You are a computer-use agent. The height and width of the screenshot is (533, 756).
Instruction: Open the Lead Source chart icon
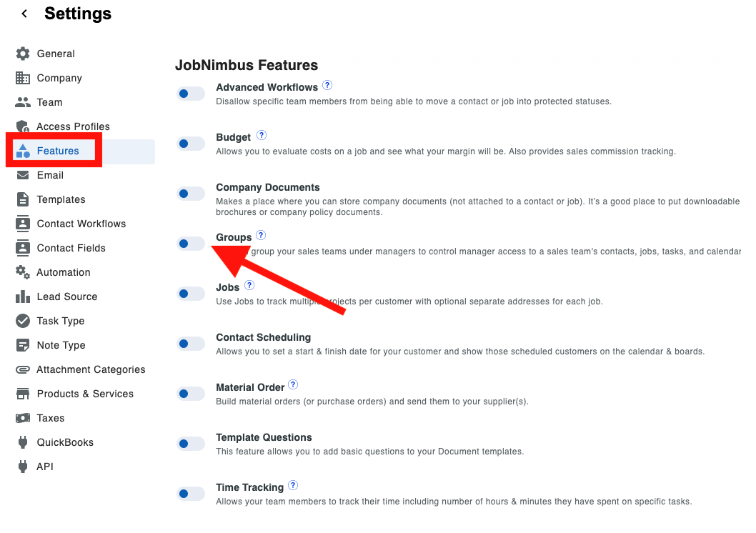click(x=23, y=297)
